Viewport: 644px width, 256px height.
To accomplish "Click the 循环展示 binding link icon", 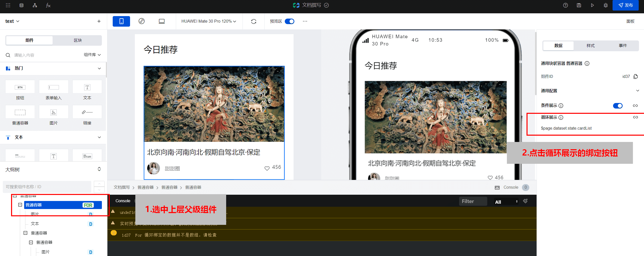I will click(x=635, y=117).
